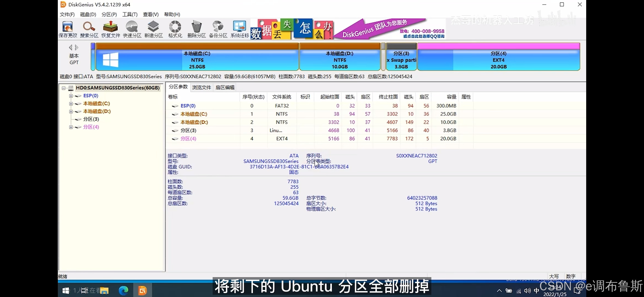Launch System Migration (系统迁移) tool
This screenshot has width=644, height=297.
pos(240,29)
